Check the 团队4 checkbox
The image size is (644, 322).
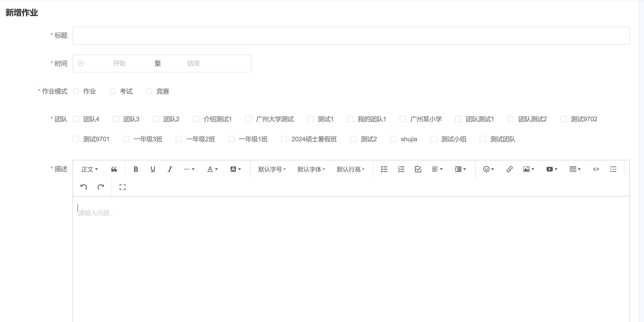[76, 119]
